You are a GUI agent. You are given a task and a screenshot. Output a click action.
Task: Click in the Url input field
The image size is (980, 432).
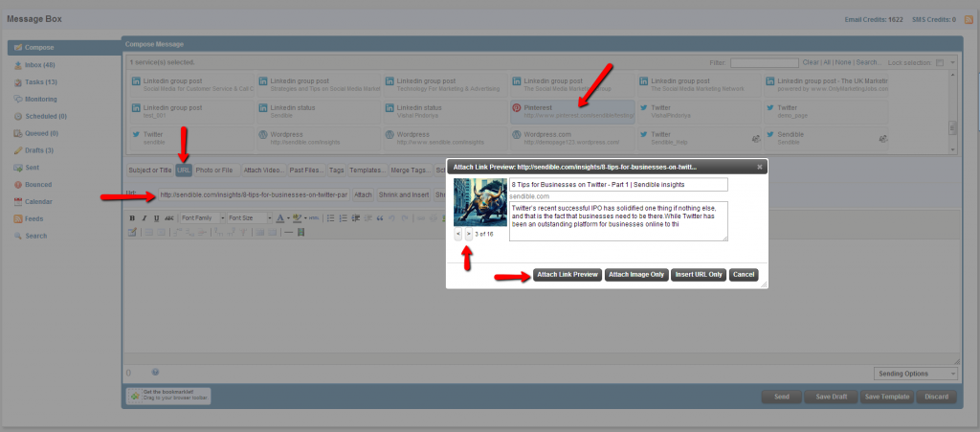[x=254, y=195]
